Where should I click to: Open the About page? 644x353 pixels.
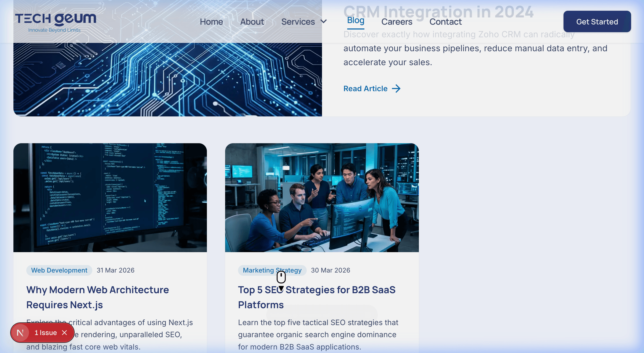point(252,21)
